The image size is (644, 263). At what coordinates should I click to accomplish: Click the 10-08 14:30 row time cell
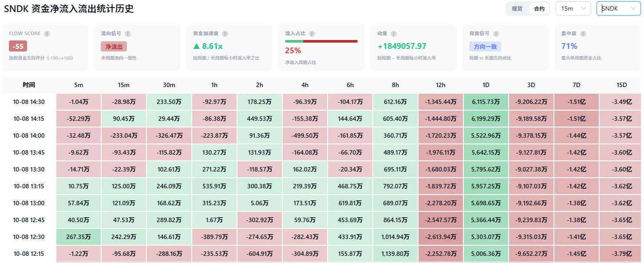[29, 102]
